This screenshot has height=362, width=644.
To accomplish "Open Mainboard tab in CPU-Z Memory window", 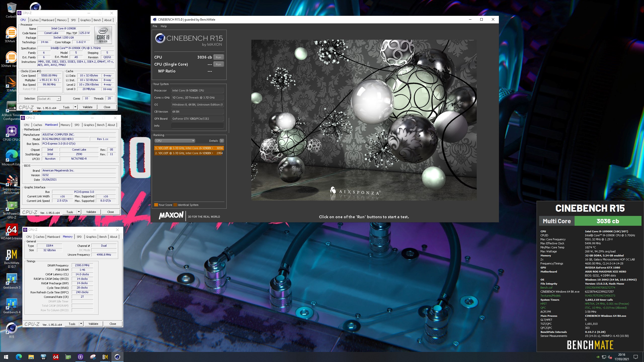I will click(54, 237).
